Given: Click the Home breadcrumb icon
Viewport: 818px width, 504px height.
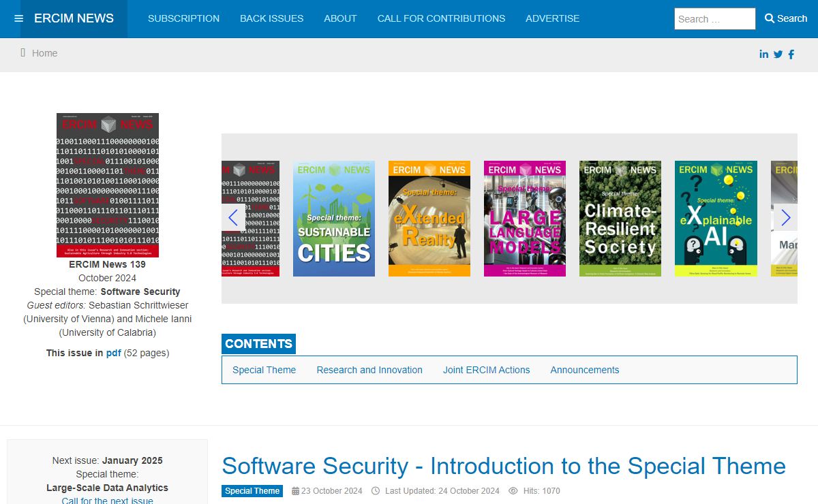Looking at the screenshot, I should [23, 52].
